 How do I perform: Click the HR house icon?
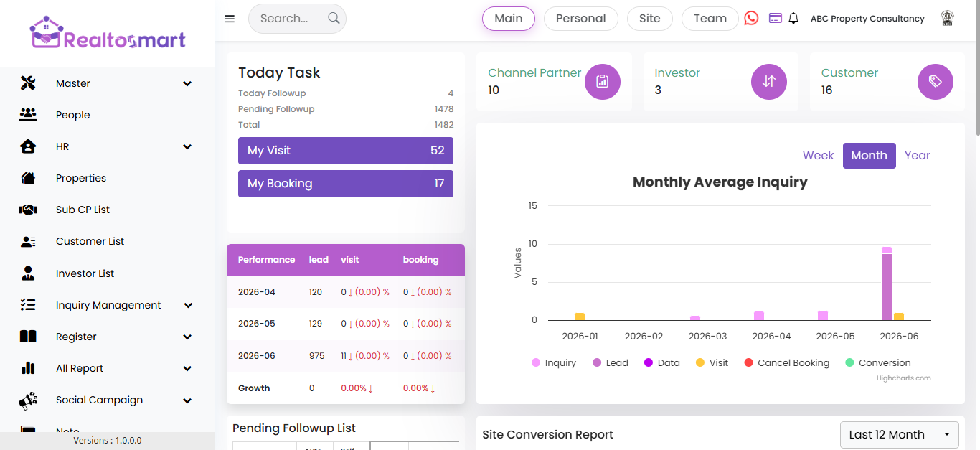pyautogui.click(x=28, y=146)
